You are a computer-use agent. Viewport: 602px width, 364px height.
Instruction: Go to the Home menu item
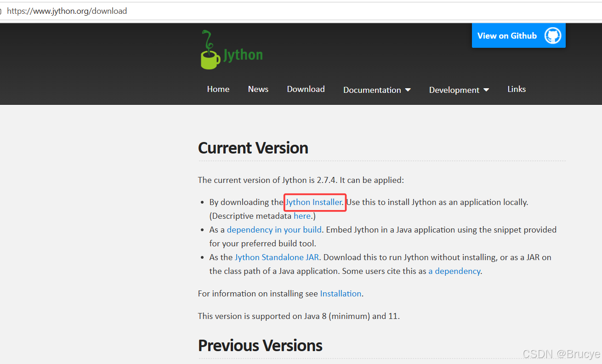(x=218, y=89)
